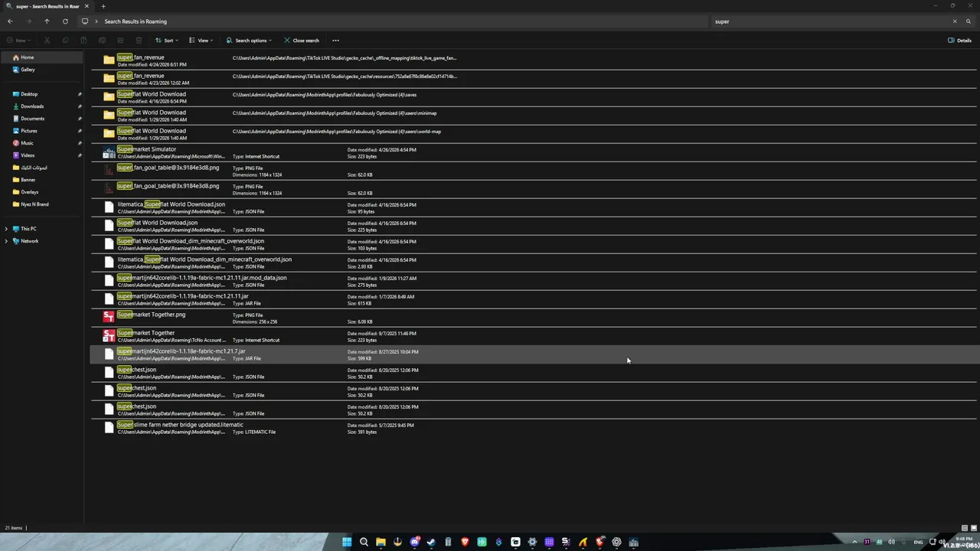This screenshot has height=551, width=980.
Task: Expand the This PC tree node
Action: (x=6, y=229)
